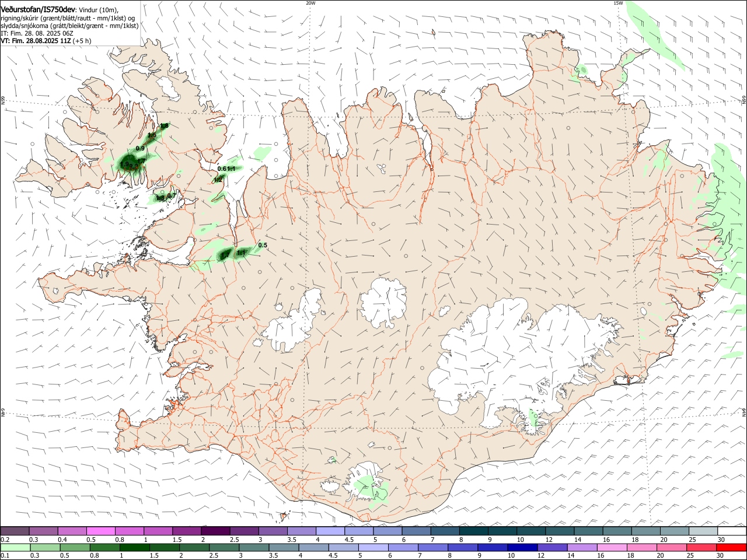The width and height of the screenshot is (747, 560).
Task: Click the 20W longitude label
Action: (310, 3)
